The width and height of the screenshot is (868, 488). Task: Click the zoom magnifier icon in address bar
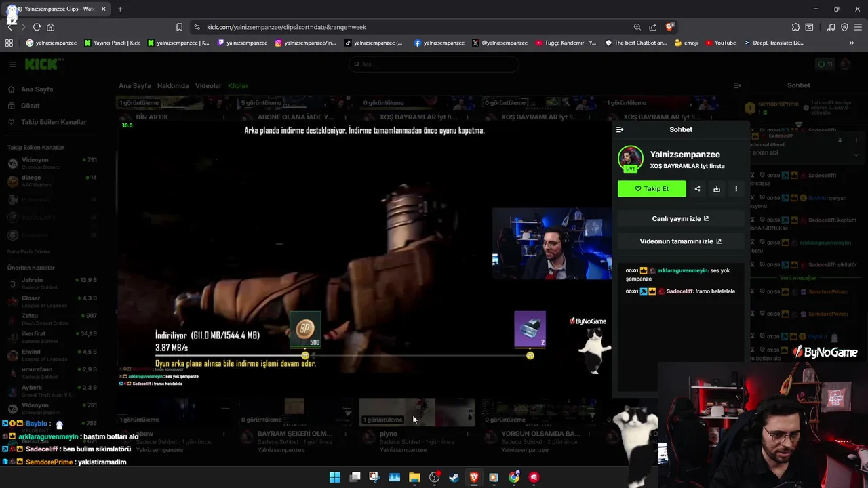[x=637, y=27]
